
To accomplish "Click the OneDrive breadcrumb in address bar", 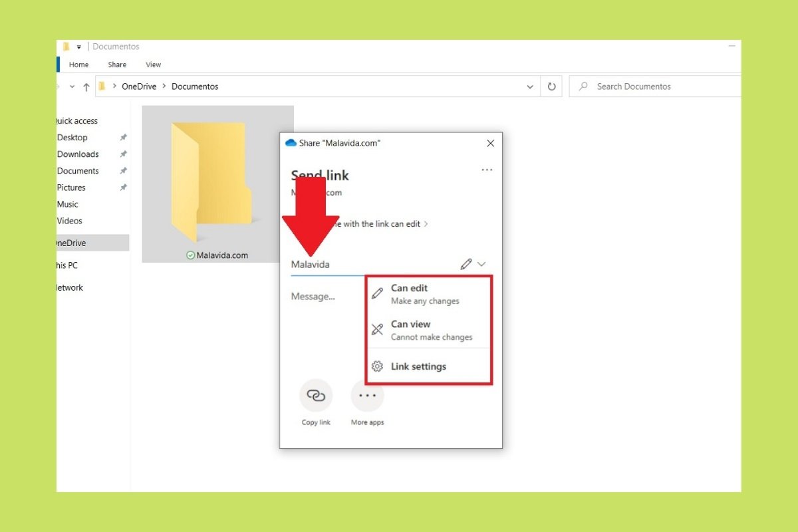I will [140, 86].
